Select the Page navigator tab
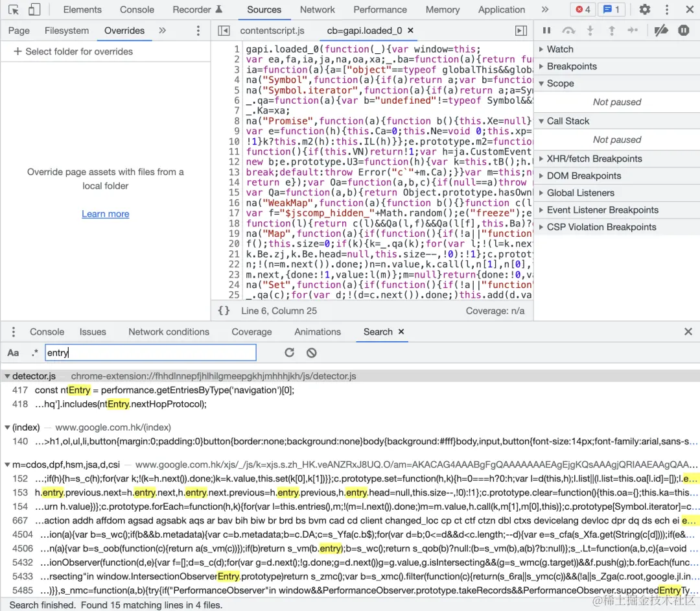700x611 pixels. pos(19,30)
